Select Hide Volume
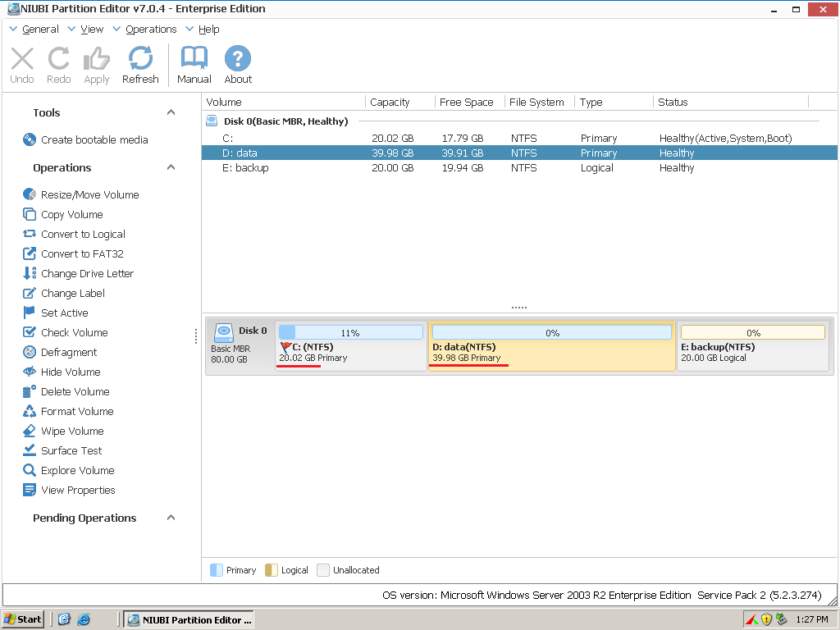The image size is (840, 630). (x=62, y=372)
